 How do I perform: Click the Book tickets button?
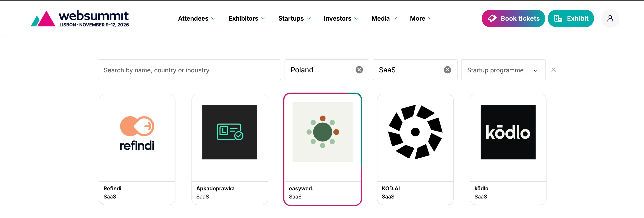pyautogui.click(x=513, y=18)
